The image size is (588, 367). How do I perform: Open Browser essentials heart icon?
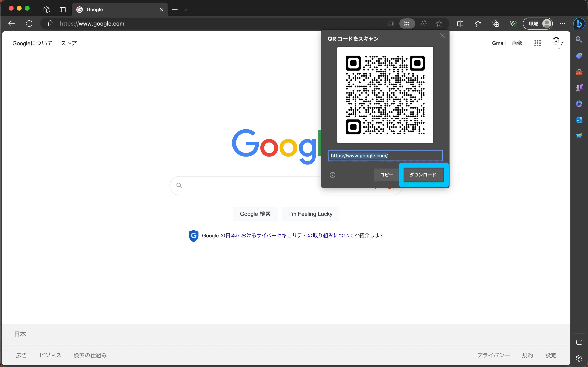coord(513,24)
